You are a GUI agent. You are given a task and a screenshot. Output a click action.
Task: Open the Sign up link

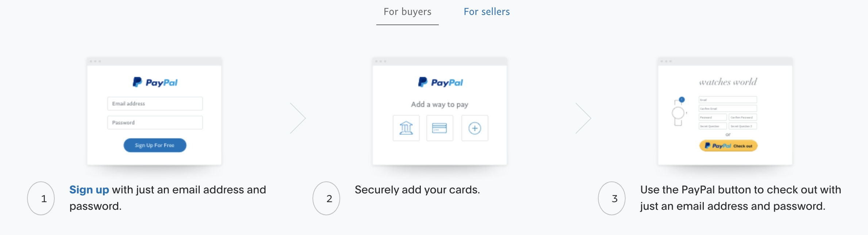pyautogui.click(x=89, y=190)
